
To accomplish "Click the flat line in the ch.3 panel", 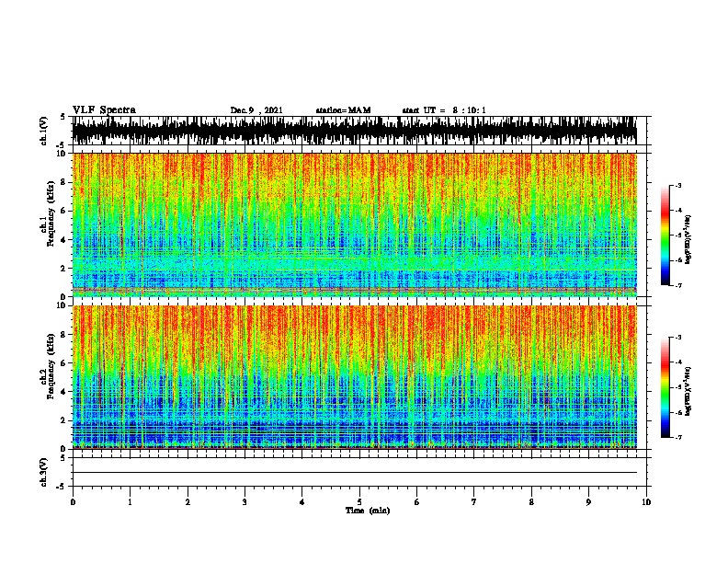I will 354,473.
